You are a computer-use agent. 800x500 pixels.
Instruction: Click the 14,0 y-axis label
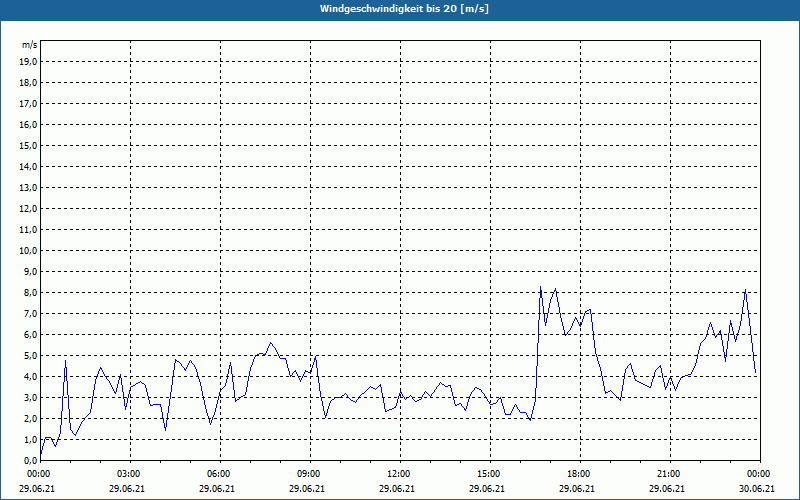click(x=29, y=166)
